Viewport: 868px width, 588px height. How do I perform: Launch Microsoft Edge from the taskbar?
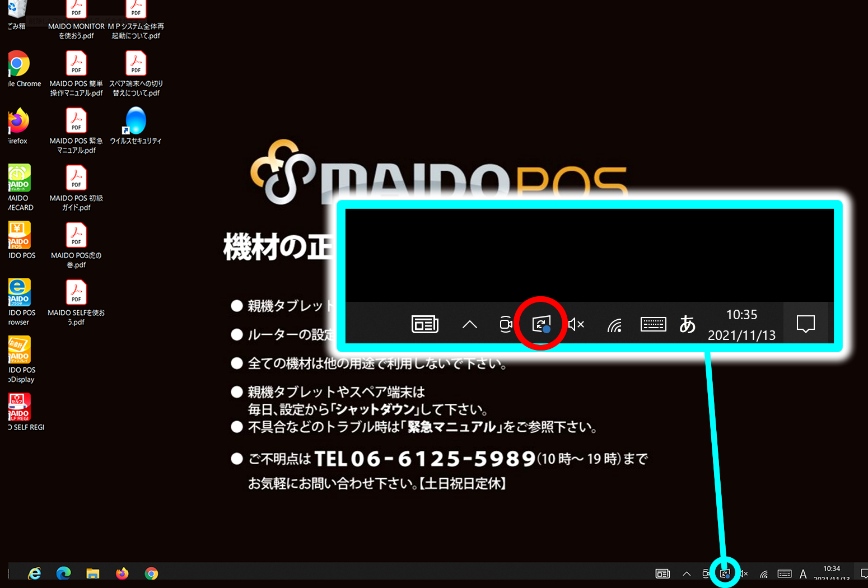64,573
